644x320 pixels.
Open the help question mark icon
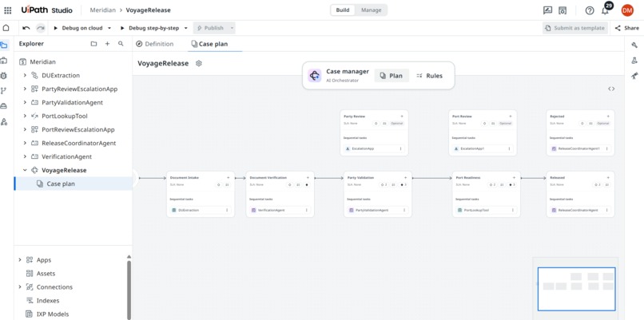pos(590,10)
